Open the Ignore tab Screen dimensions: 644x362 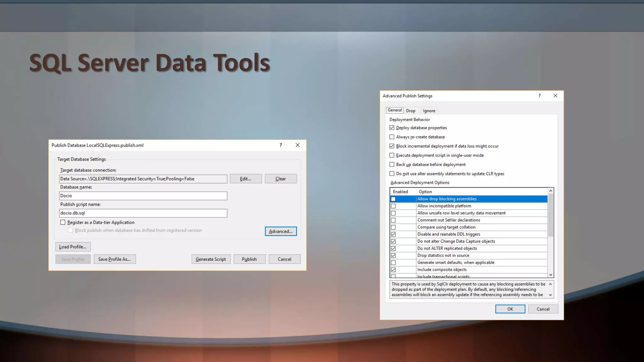(429, 111)
